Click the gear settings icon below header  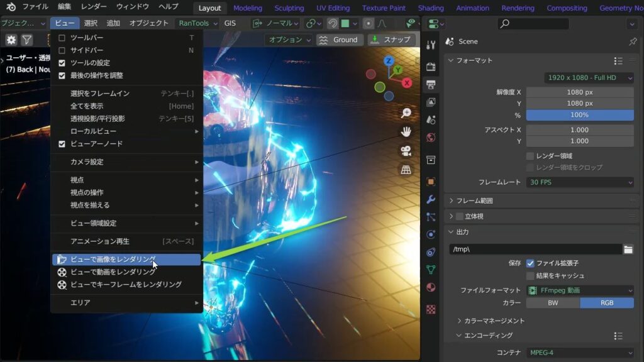pos(11,40)
